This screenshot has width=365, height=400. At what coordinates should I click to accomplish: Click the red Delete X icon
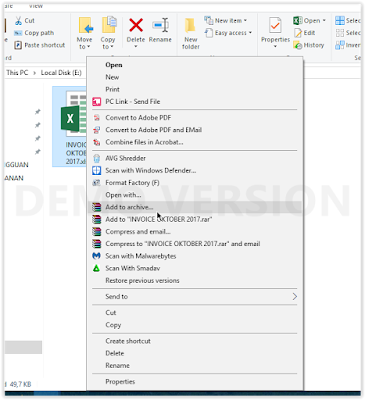coord(136,25)
